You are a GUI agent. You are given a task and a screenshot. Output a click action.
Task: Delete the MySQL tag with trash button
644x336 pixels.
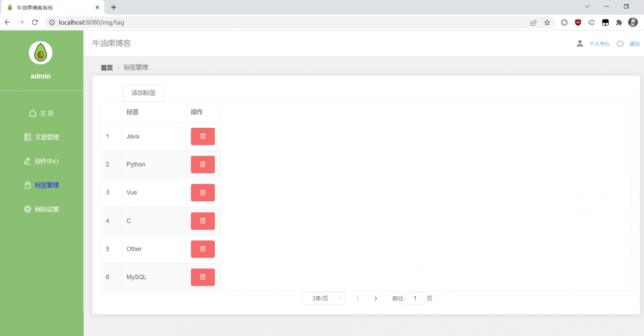(x=203, y=277)
